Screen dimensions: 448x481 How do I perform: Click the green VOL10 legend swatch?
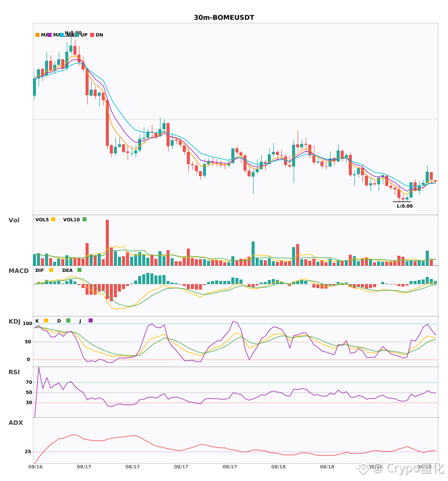[85, 219]
